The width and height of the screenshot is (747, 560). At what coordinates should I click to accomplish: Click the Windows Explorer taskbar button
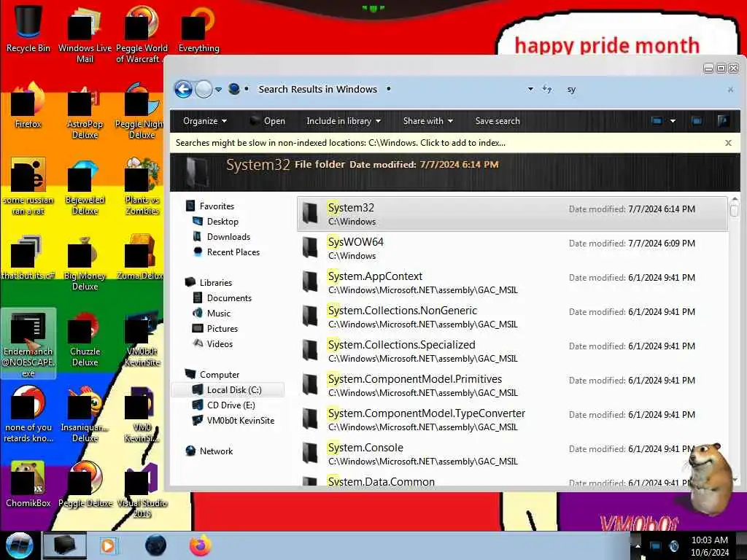65,545
